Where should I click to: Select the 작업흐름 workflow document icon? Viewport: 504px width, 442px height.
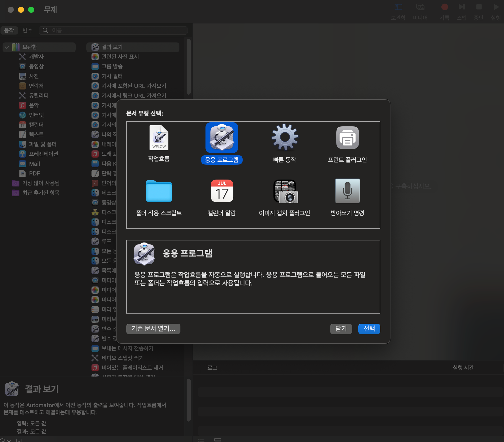coord(159,138)
